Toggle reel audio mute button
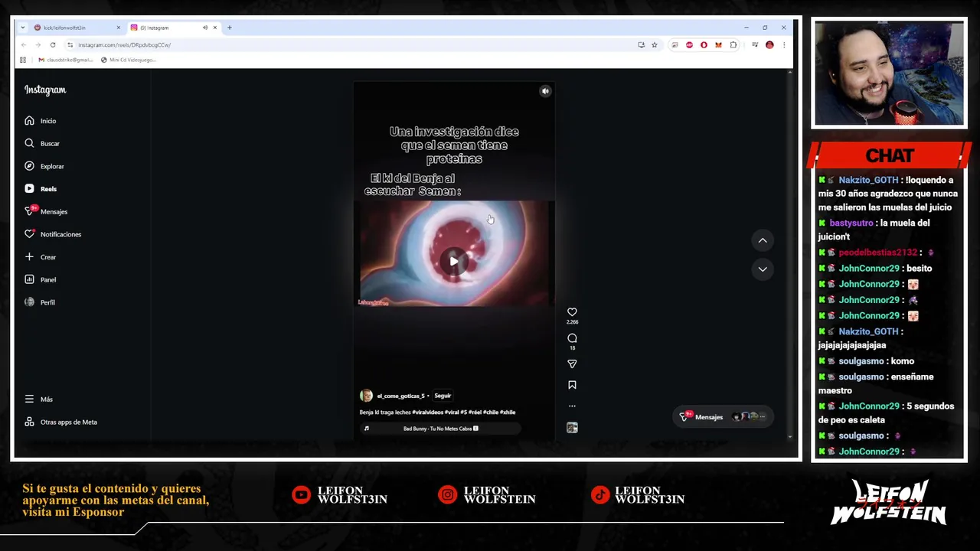980x551 pixels. coord(545,91)
